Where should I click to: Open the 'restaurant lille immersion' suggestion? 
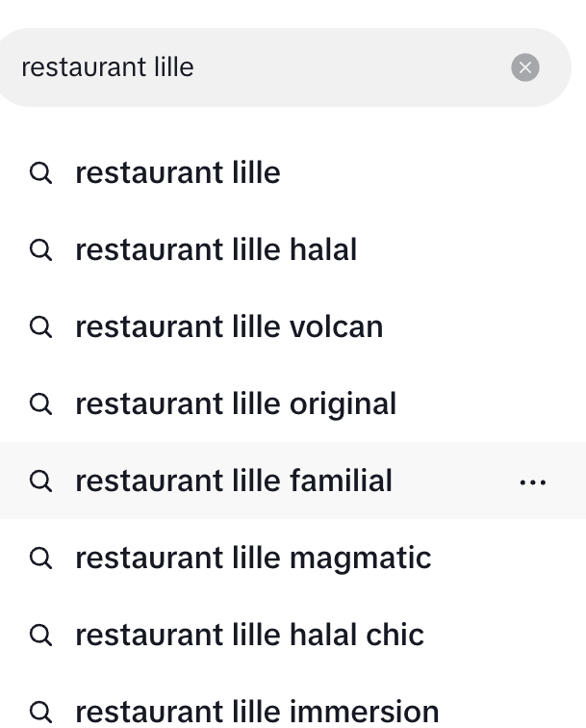pyautogui.click(x=257, y=712)
